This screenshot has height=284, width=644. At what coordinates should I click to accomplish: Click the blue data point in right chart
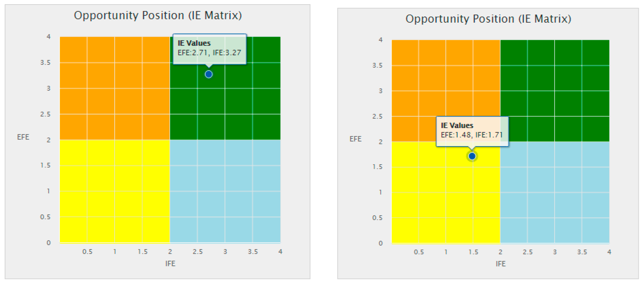click(472, 156)
